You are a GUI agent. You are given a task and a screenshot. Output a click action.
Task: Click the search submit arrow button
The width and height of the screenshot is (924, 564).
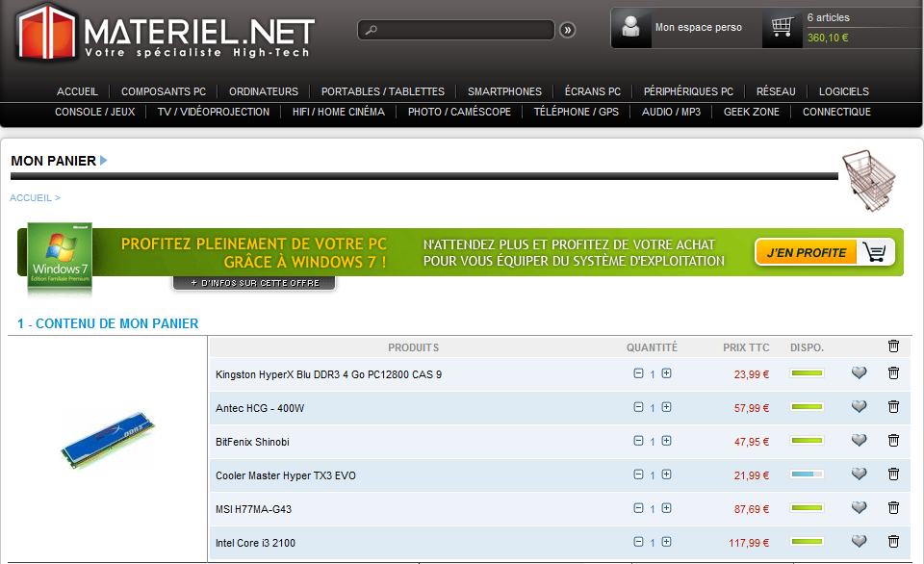568,30
